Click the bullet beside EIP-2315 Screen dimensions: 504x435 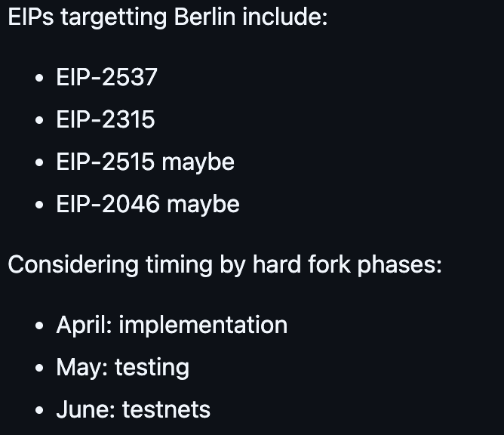coord(39,121)
